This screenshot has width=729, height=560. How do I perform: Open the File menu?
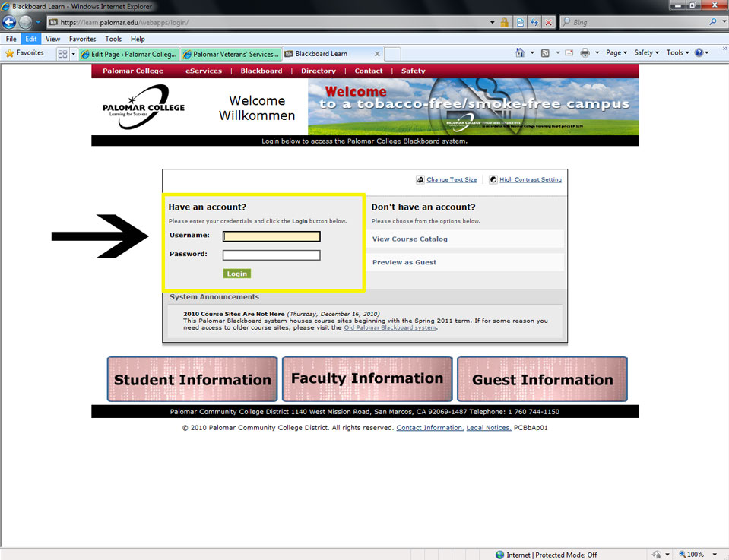click(x=11, y=39)
